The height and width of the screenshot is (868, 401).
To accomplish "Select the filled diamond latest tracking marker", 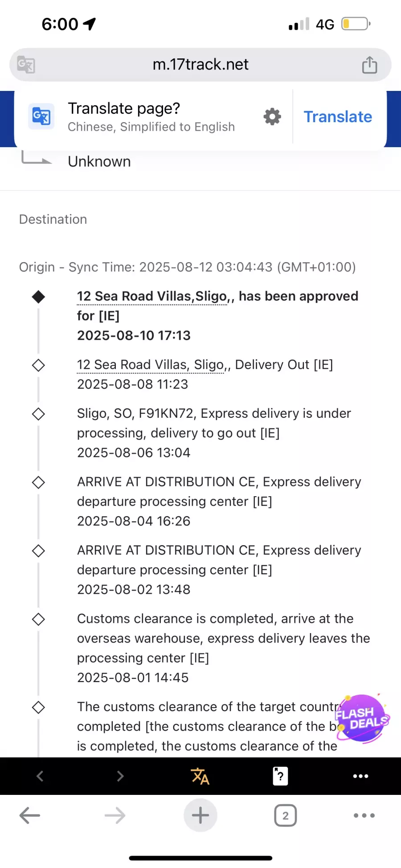I will tap(39, 296).
